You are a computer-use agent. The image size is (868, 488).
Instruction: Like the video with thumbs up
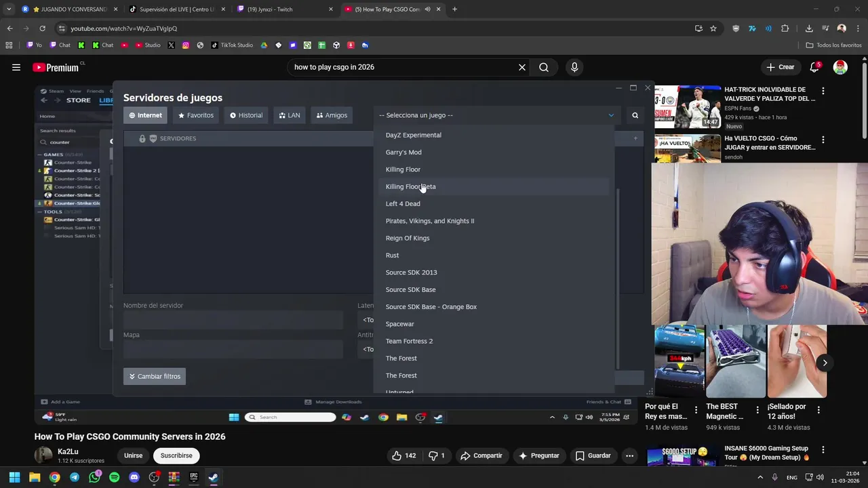coord(403,455)
